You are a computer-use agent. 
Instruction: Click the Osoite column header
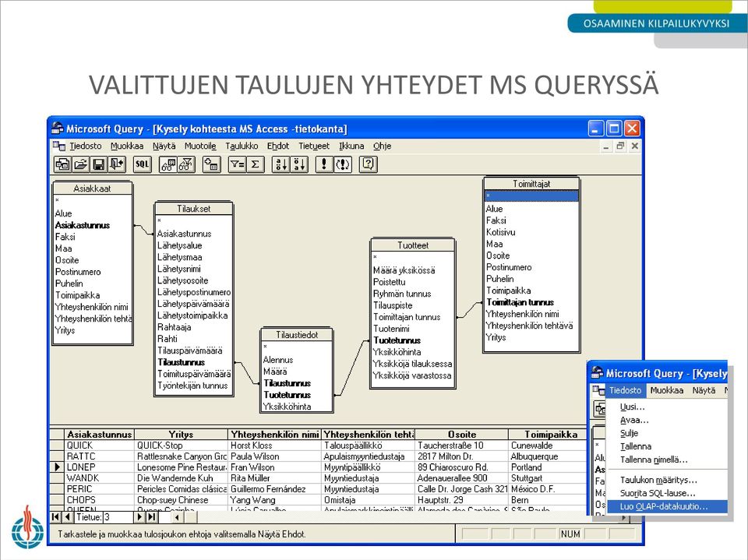coord(462,435)
